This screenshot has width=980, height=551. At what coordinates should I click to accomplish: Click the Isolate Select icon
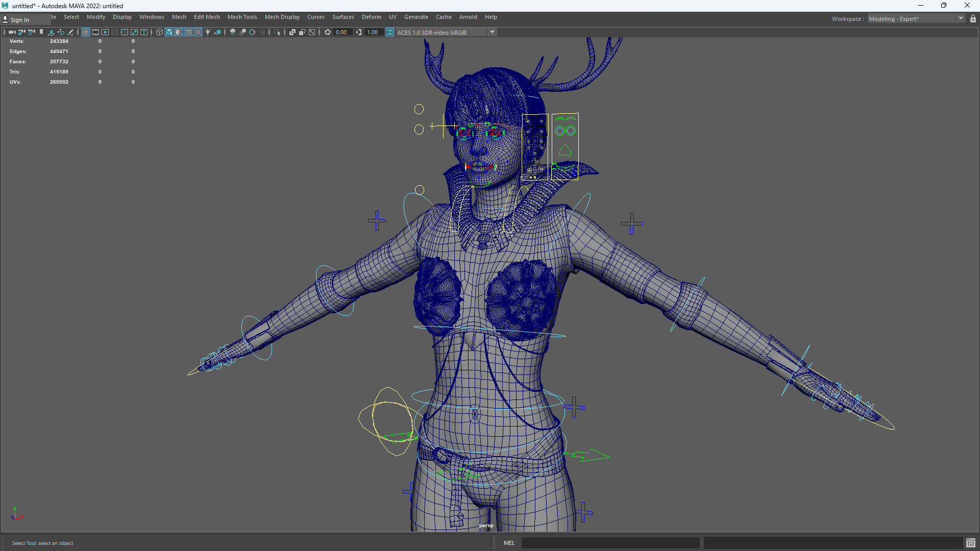[277, 32]
